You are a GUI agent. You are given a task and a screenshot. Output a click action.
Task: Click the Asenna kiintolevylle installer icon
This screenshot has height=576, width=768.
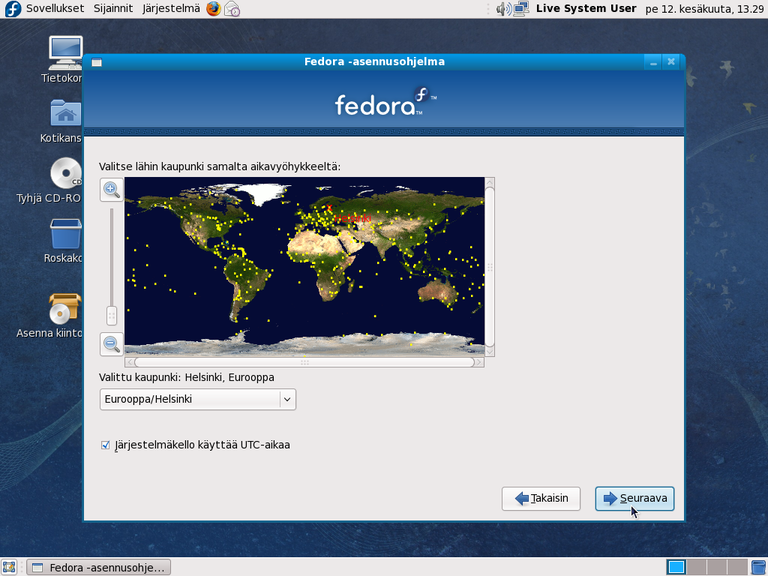66,310
